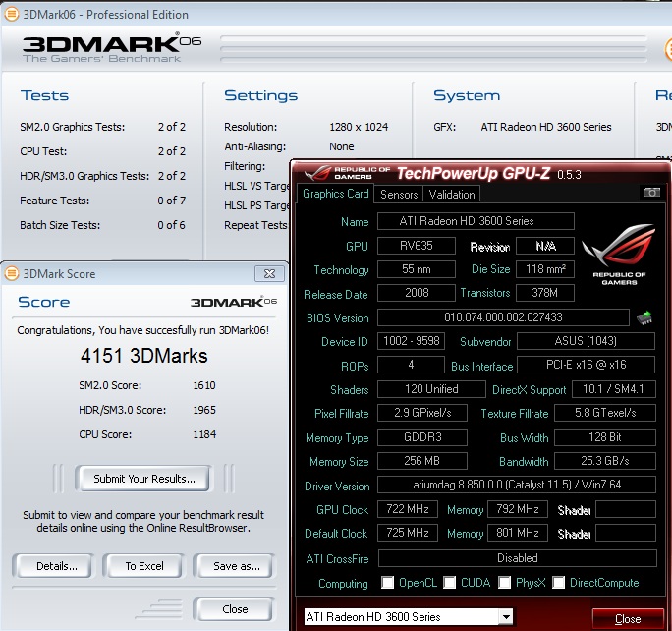The height and width of the screenshot is (631, 672).
Task: Click the GPU-Z Name field
Action: coord(476,221)
